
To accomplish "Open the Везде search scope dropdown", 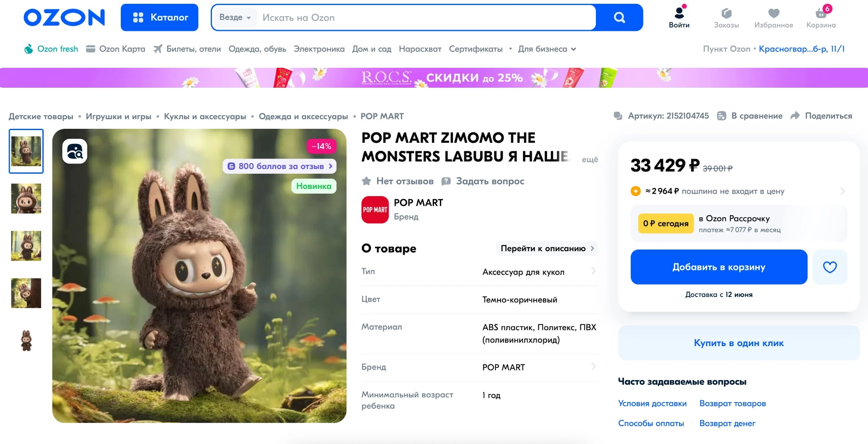I will pyautogui.click(x=235, y=17).
